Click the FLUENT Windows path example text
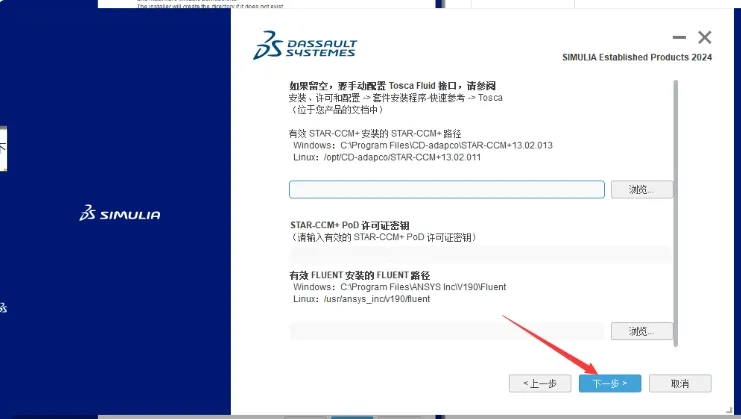The width and height of the screenshot is (741, 419). [399, 287]
